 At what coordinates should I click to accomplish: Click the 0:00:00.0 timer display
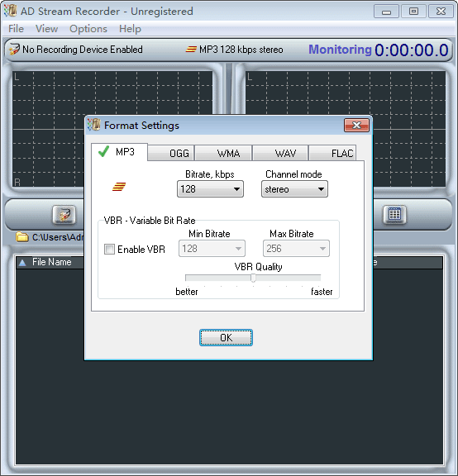pos(411,50)
